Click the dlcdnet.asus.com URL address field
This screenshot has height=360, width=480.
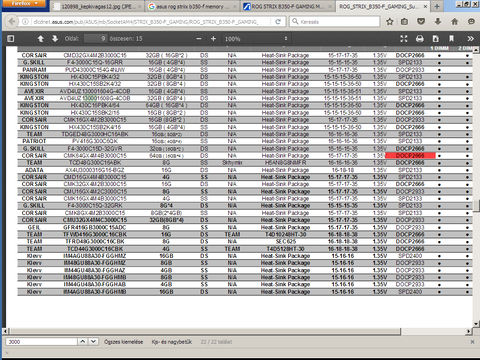147,22
